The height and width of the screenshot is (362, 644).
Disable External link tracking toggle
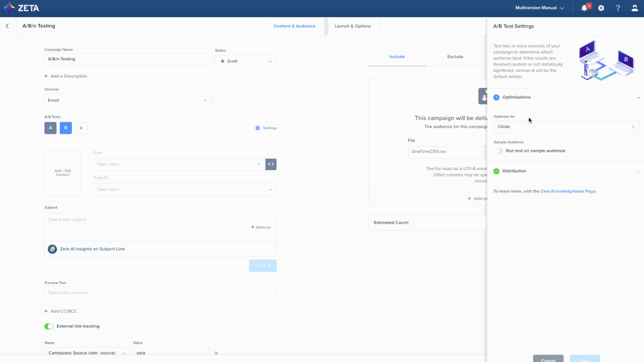click(x=49, y=326)
